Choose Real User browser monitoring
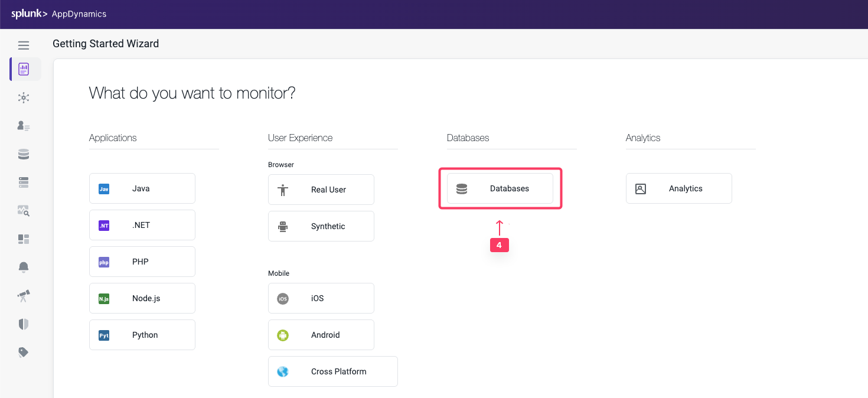This screenshot has width=868, height=398. pos(321,190)
